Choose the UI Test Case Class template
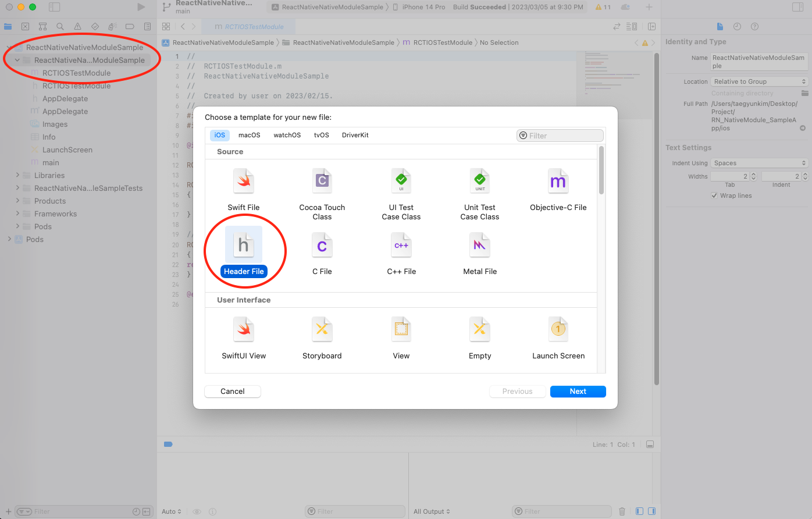This screenshot has width=812, height=519. (x=401, y=194)
